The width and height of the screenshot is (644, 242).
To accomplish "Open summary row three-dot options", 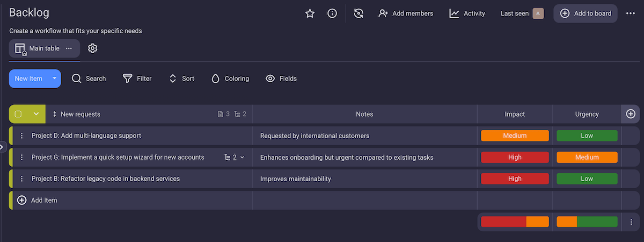I will coord(631,222).
